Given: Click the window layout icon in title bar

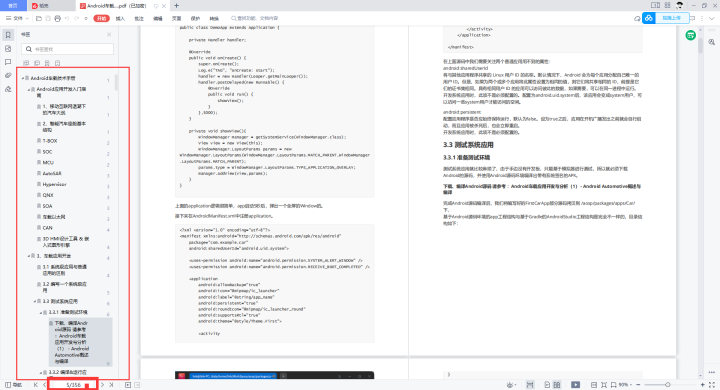Looking at the screenshot, I should pyautogui.click(x=655, y=6).
